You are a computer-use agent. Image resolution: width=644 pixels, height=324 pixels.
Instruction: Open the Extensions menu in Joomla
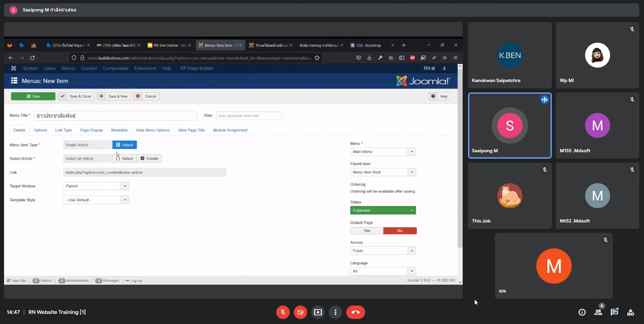(x=145, y=69)
